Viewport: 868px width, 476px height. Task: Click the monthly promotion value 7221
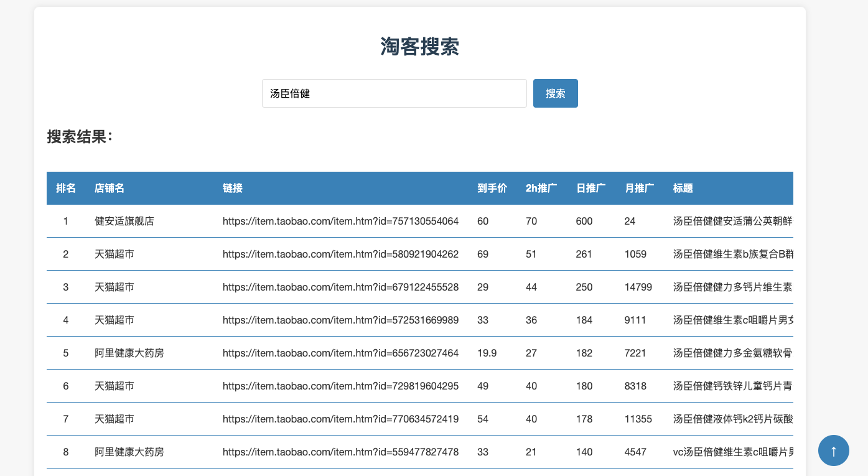pos(635,353)
